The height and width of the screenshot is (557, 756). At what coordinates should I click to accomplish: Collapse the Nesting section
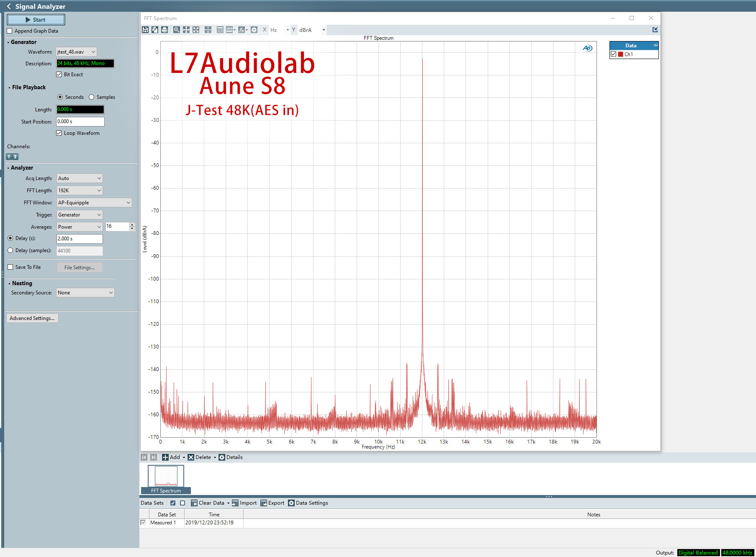[x=10, y=284]
